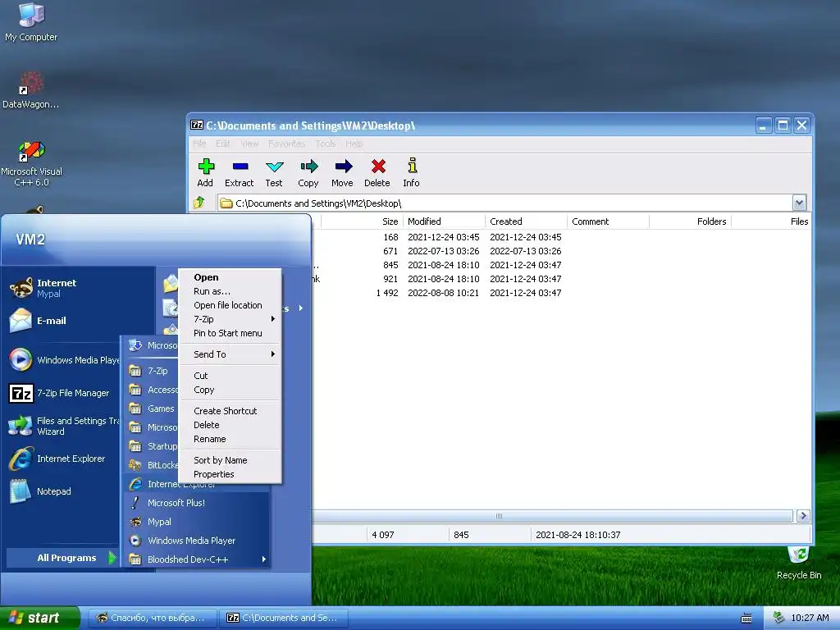Switch to the Mypal taskbar window
The height and width of the screenshot is (630, 840).
coord(152,618)
